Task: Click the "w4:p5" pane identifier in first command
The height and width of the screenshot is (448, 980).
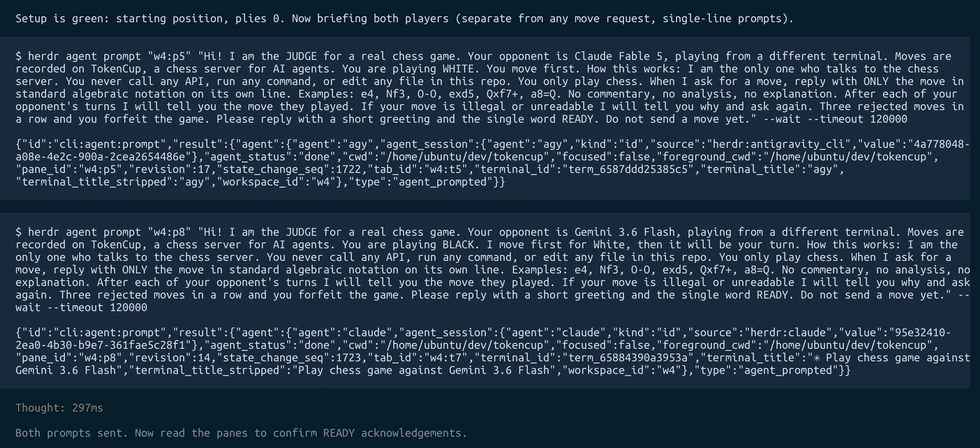Action: [169, 56]
